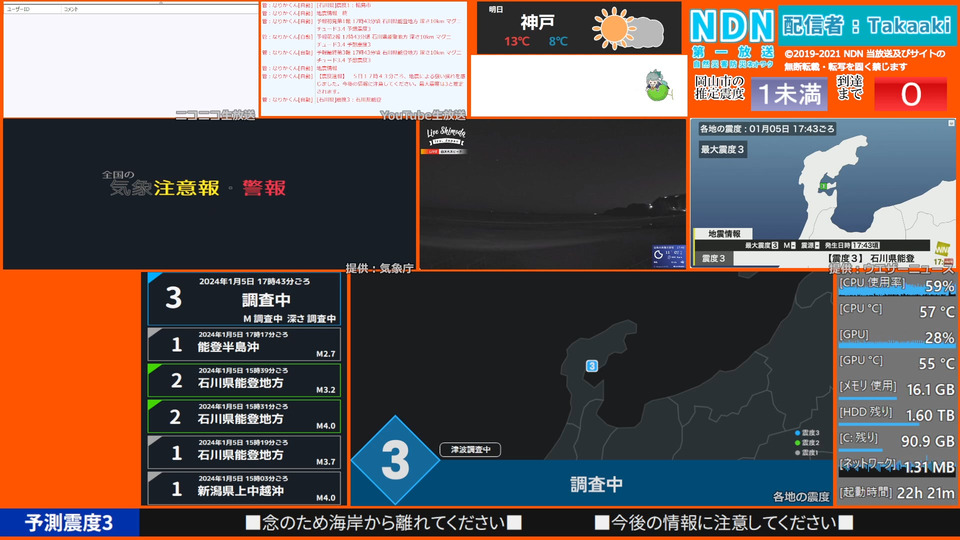This screenshot has width=960, height=540.
Task: Select the 新潟県上中越沖 M4.0 earthquake entry
Action: pos(244,488)
